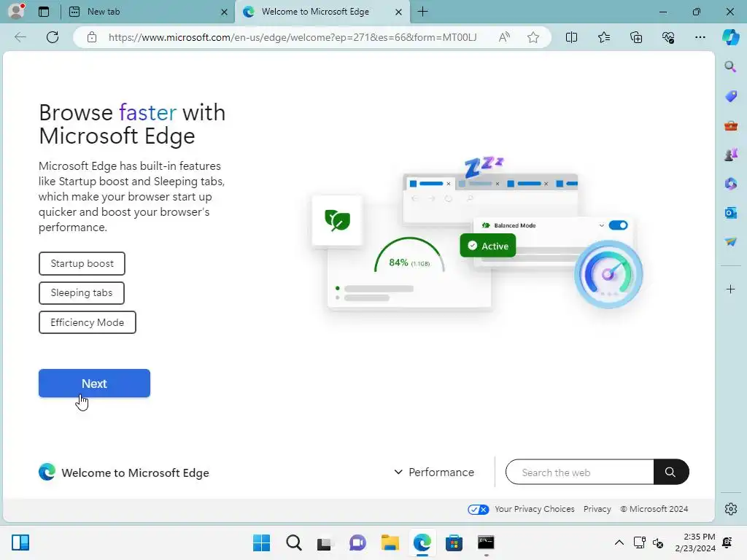This screenshot has width=747, height=560.
Task: Refresh the current page
Action: click(x=53, y=37)
